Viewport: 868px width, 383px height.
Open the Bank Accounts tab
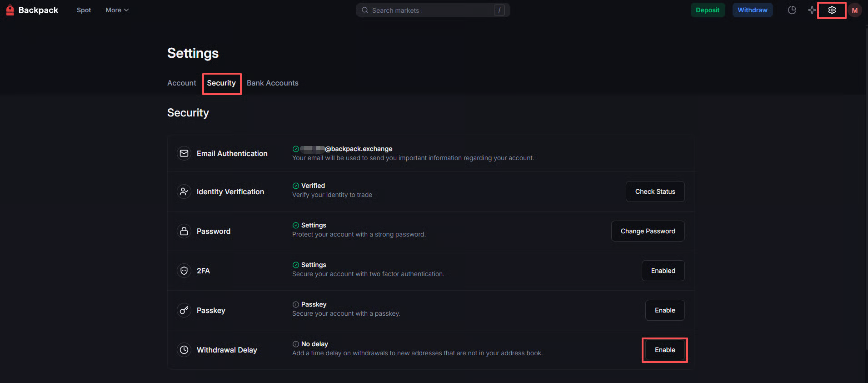[x=272, y=83]
